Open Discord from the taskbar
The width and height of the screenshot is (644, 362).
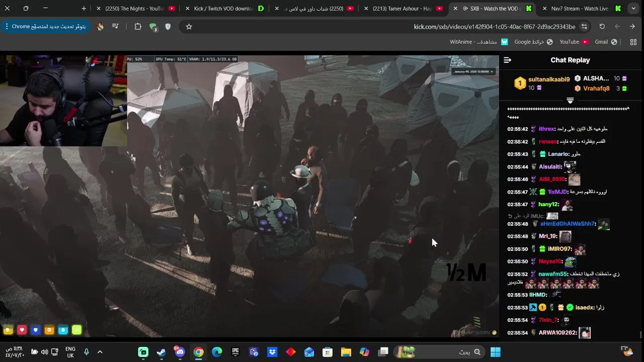coord(180,352)
